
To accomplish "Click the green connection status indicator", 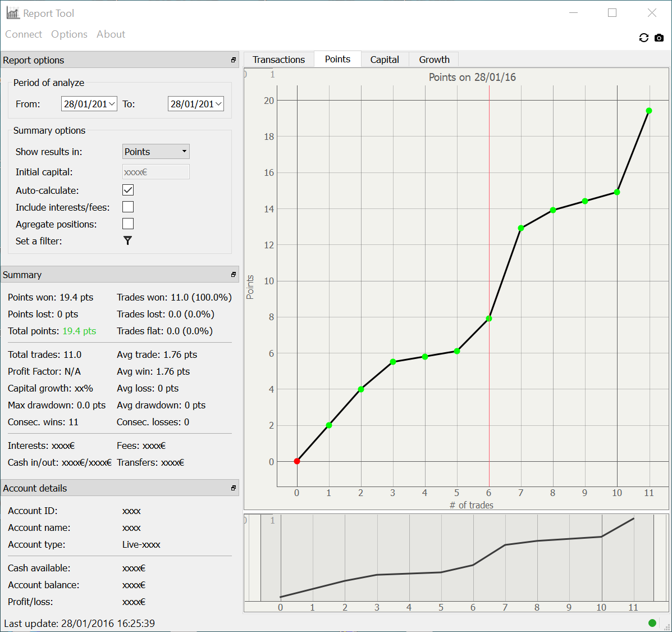I will tap(652, 622).
